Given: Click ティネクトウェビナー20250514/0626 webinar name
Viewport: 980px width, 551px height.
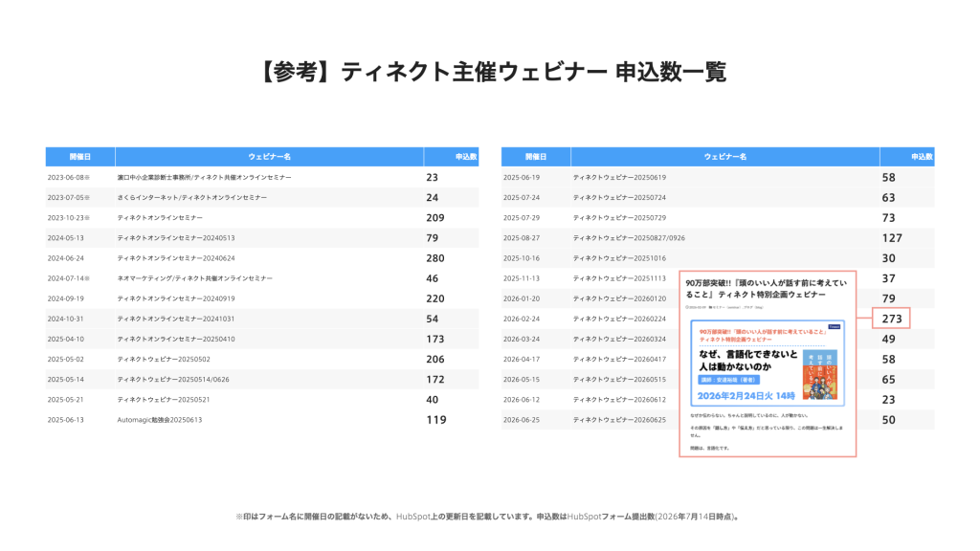Looking at the screenshot, I should [173, 379].
